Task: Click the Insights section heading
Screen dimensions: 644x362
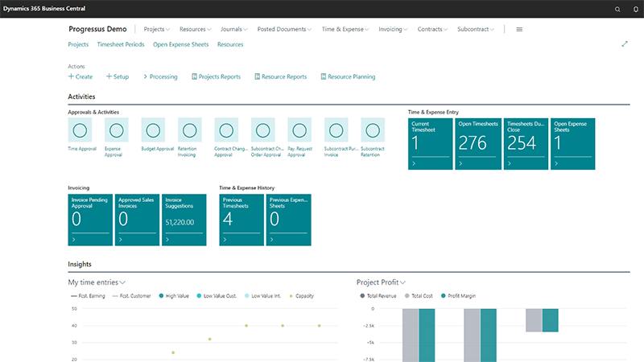Action: click(80, 264)
